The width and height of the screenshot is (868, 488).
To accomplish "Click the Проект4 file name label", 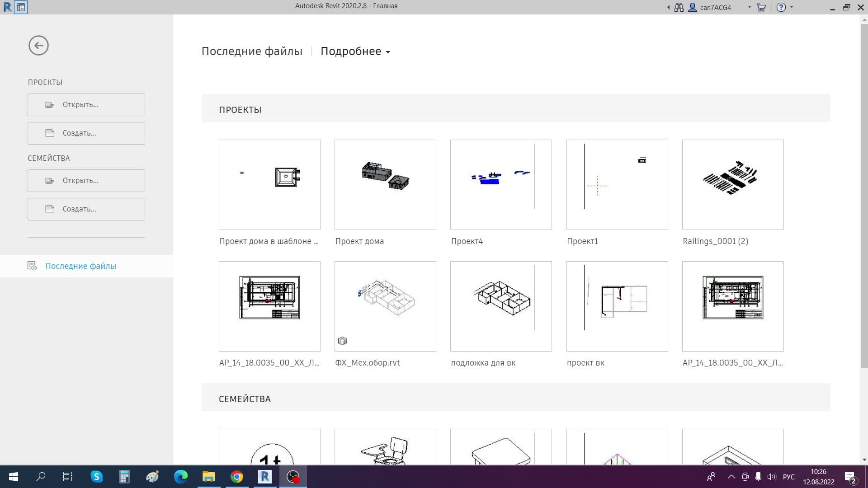I will click(467, 241).
